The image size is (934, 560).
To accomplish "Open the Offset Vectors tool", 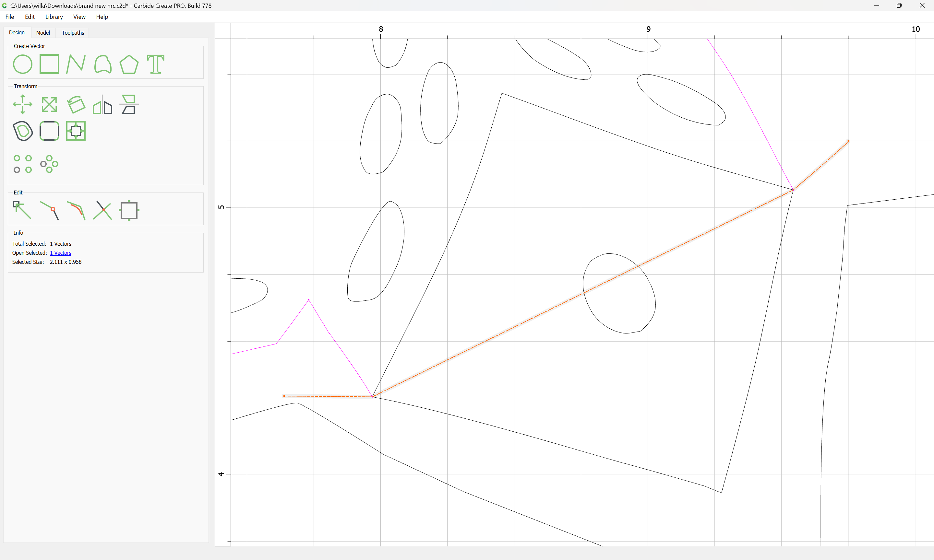I will (x=23, y=131).
